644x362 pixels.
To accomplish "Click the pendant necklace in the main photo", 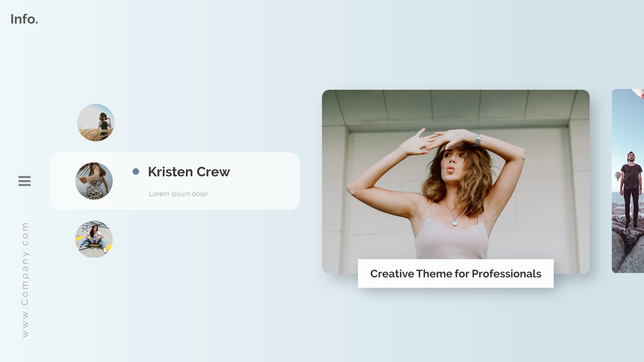I will pos(455,222).
